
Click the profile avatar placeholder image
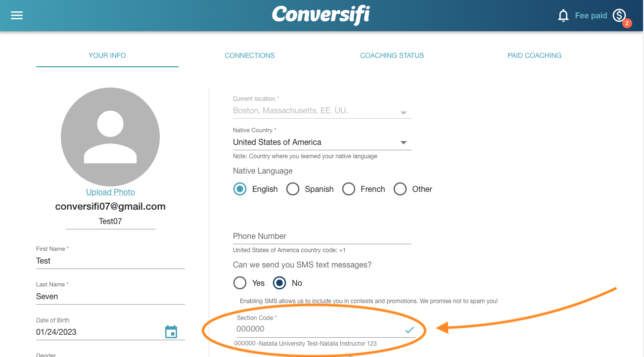[110, 137]
